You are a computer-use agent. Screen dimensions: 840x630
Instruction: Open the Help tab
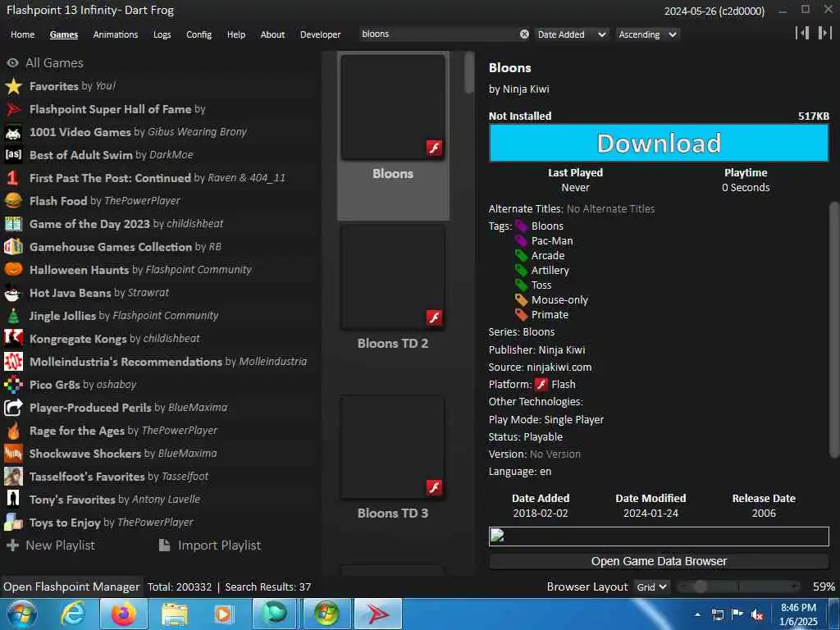pos(235,34)
